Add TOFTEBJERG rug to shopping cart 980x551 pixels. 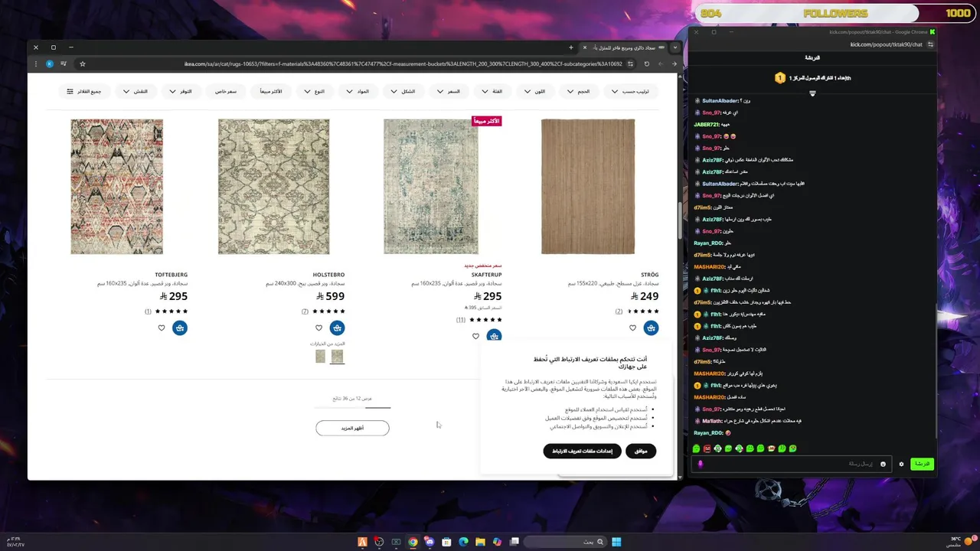pos(179,328)
